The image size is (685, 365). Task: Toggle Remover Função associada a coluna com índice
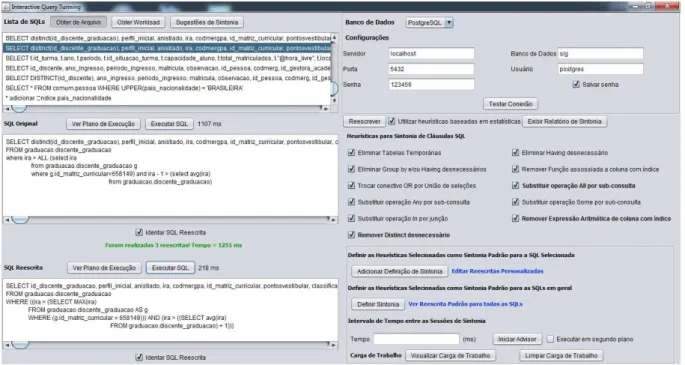[515, 169]
